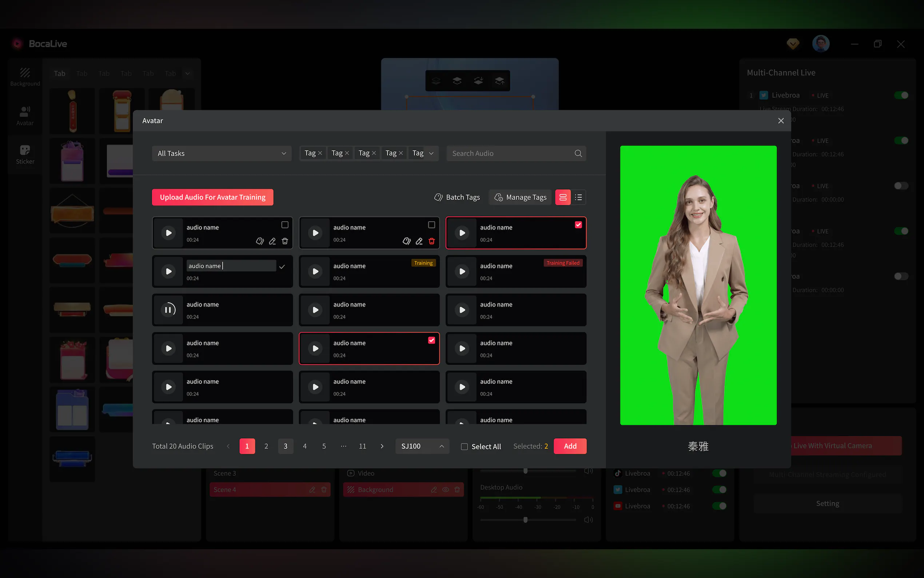Viewport: 924px width, 578px height.
Task: Click Upload Audio For Avatar Training
Action: [212, 197]
